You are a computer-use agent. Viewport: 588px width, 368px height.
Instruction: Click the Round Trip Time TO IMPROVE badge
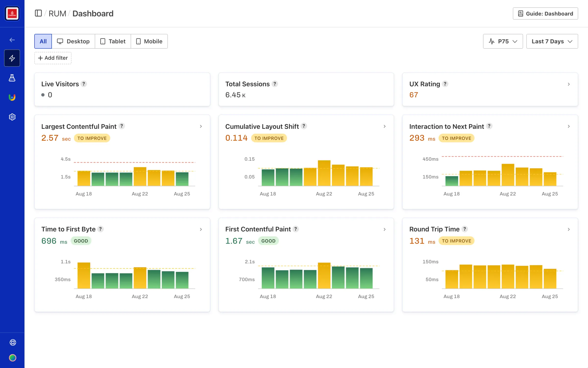(456, 241)
